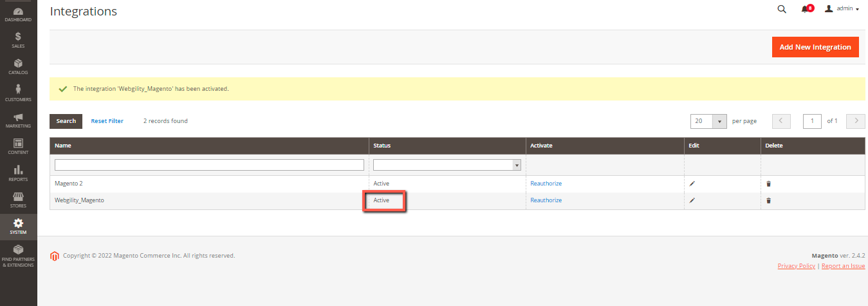This screenshot has height=306, width=868.
Task: Delete the Webgility_Magento integration
Action: click(x=768, y=200)
